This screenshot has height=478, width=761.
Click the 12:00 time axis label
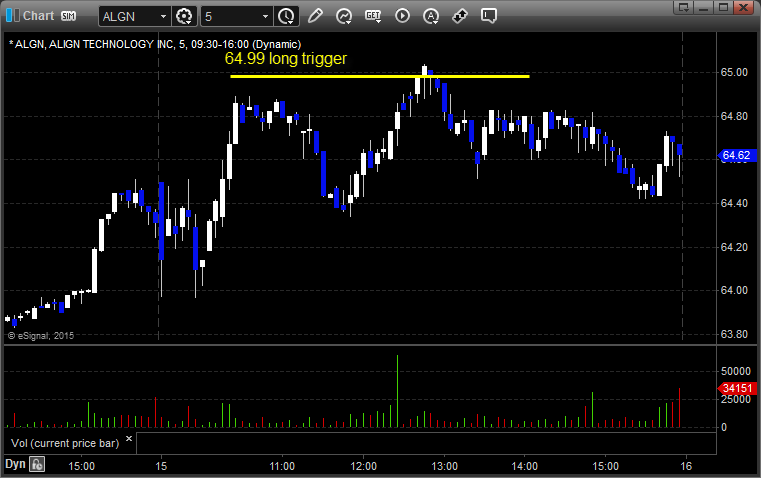click(x=364, y=466)
